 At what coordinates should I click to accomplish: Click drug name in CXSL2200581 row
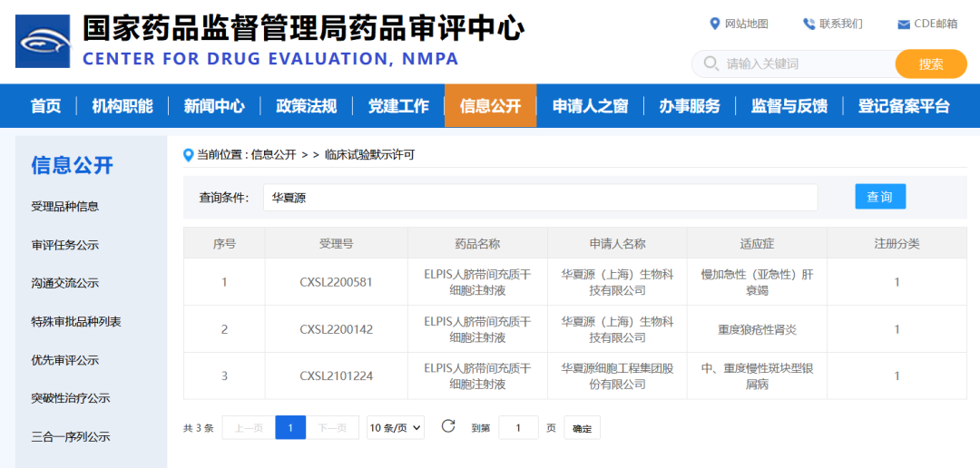(x=477, y=282)
